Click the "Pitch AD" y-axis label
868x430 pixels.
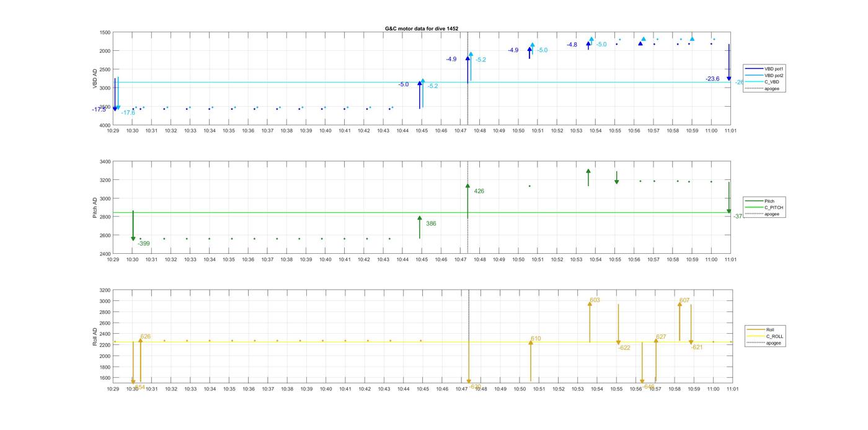point(95,207)
